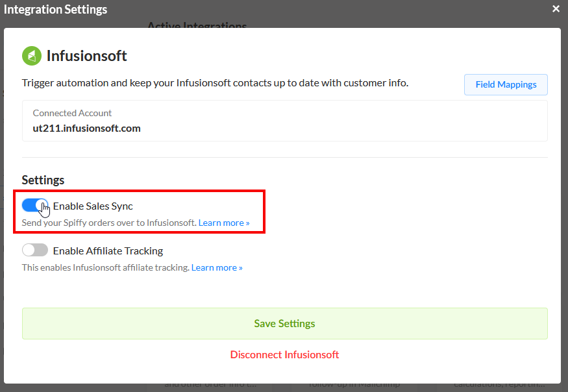Viewport: 568px width, 392px height.
Task: Turn on the Enable Affiliate Tracking toggle
Action: coord(35,250)
